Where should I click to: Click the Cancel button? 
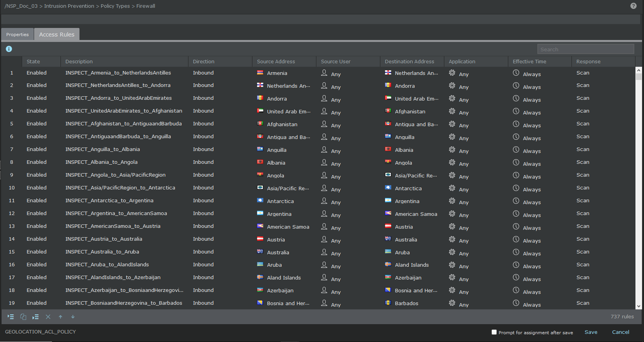tap(621, 332)
